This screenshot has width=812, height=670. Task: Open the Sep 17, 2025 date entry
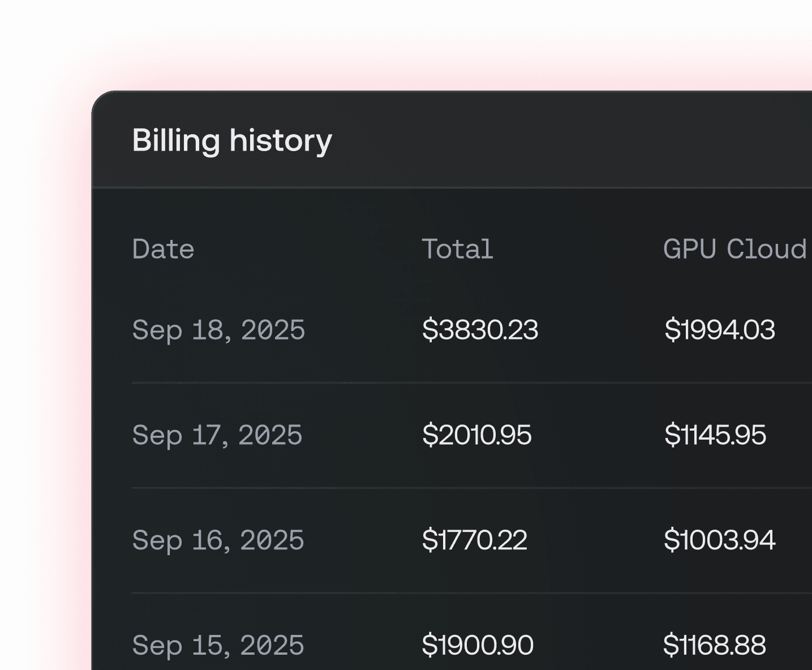click(x=217, y=435)
